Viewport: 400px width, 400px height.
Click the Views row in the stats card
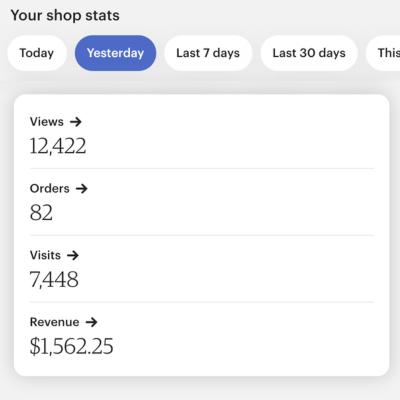tap(202, 135)
